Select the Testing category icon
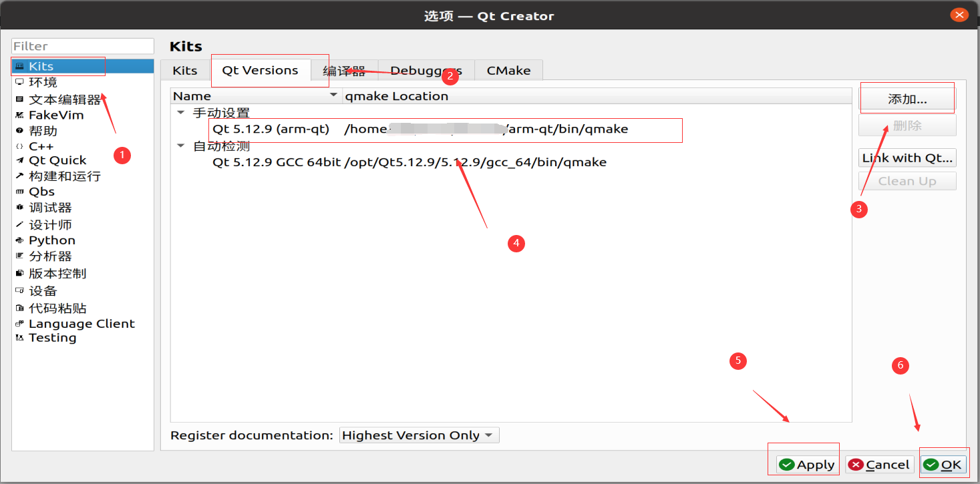 point(19,338)
